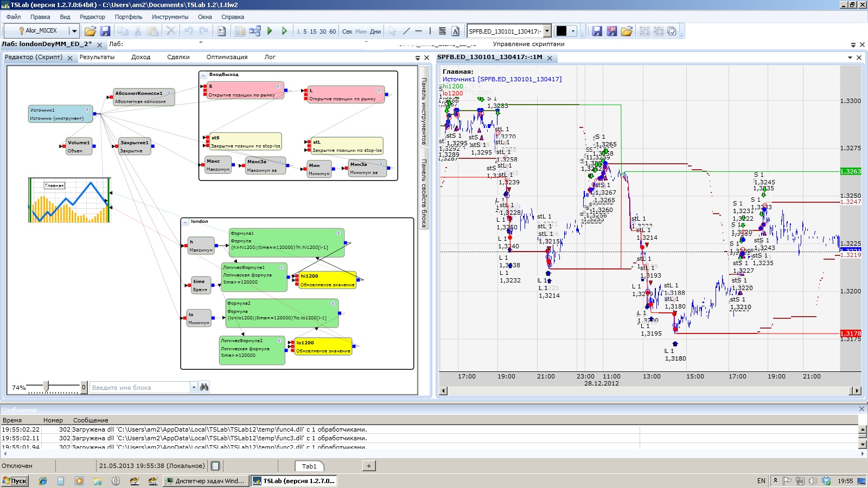The width and height of the screenshot is (868, 488).
Task: Save script with the floppy disk icon
Action: (x=105, y=31)
